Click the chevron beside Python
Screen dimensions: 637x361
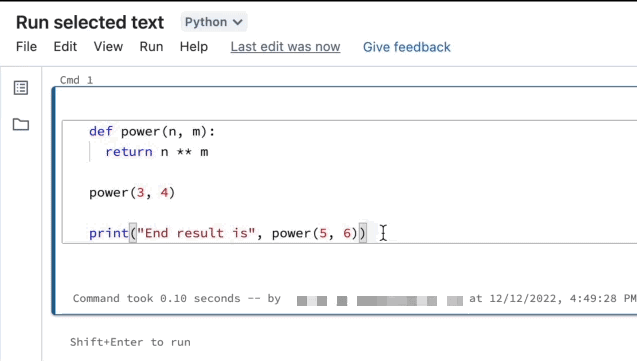(x=238, y=22)
